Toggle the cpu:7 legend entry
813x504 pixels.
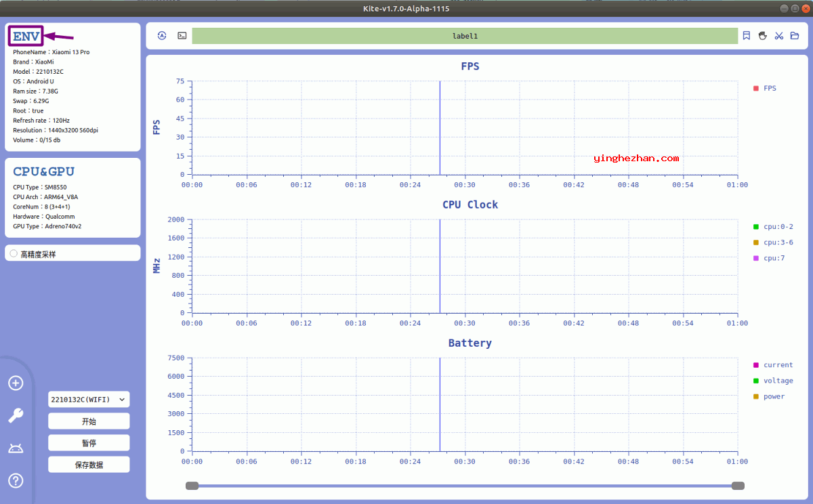(769, 258)
